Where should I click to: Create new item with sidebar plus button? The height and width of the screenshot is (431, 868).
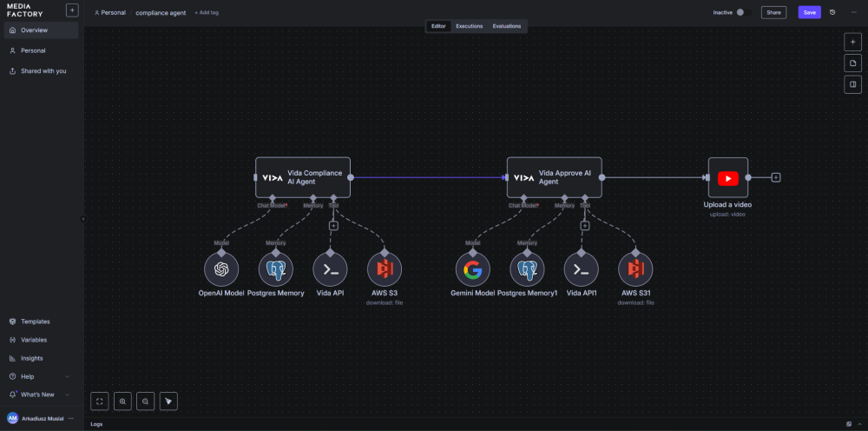pos(72,10)
